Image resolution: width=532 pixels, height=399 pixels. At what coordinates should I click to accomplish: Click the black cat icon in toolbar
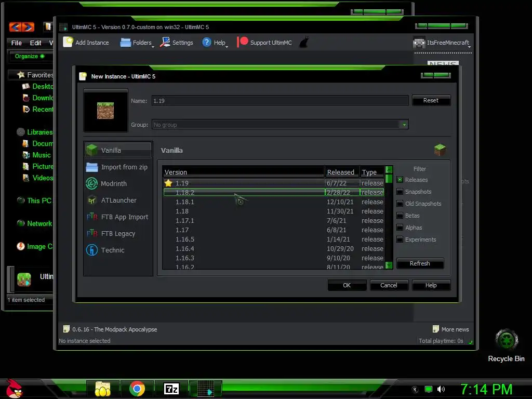click(x=304, y=43)
